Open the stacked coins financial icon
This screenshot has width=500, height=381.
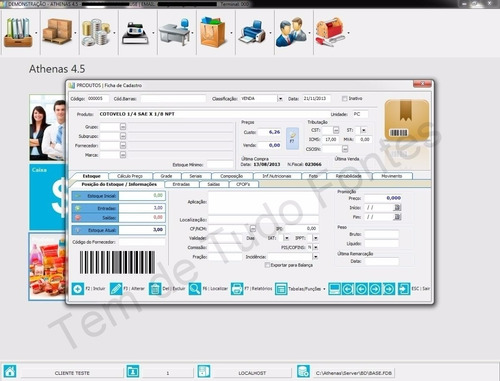[96, 32]
